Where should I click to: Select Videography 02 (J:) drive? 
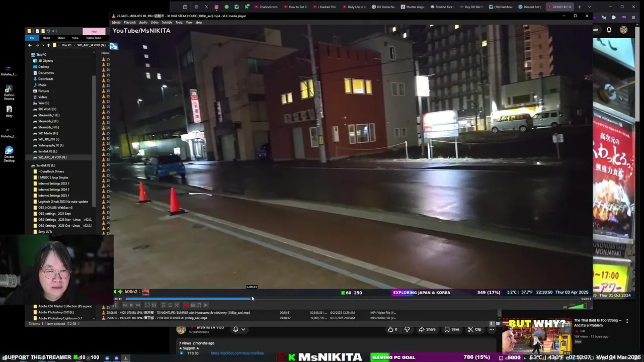(50, 145)
